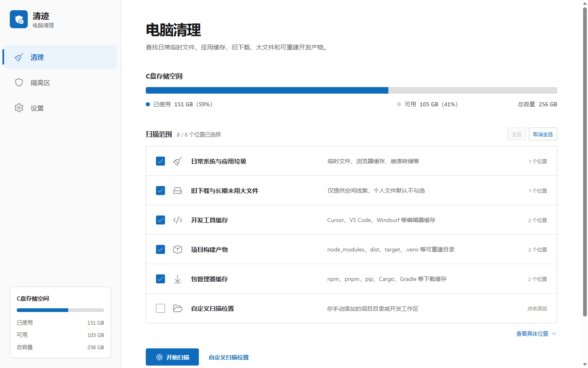
Task: Click the 包管理器缓存 row title
Action: coord(209,279)
